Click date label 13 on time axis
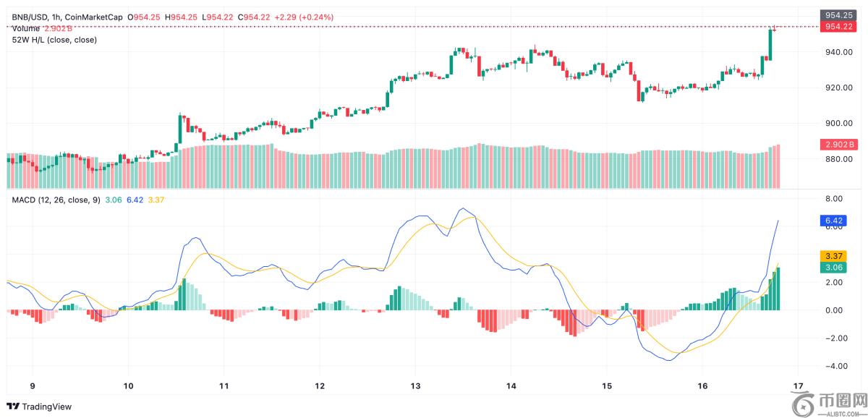868x418 pixels. 414,385
